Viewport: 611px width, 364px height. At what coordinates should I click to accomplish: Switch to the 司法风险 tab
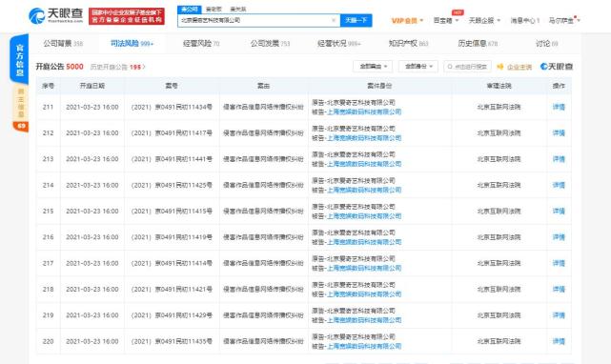pyautogui.click(x=132, y=43)
